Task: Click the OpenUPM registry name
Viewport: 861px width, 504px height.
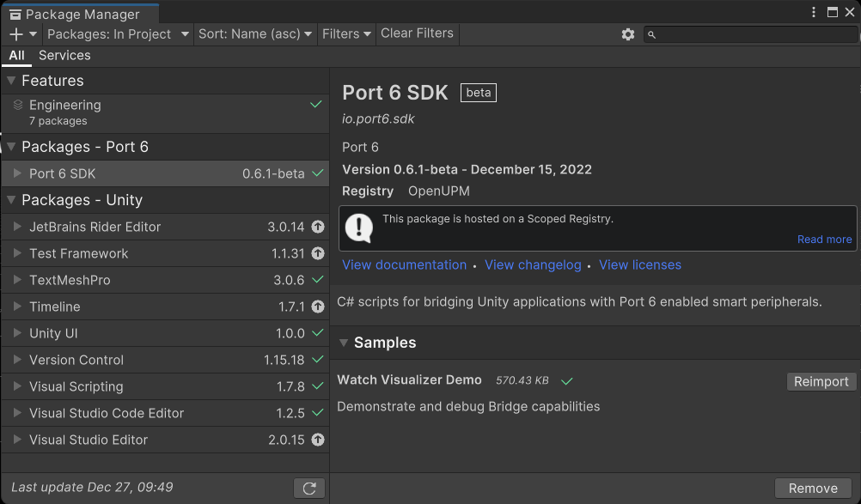Action: click(439, 191)
